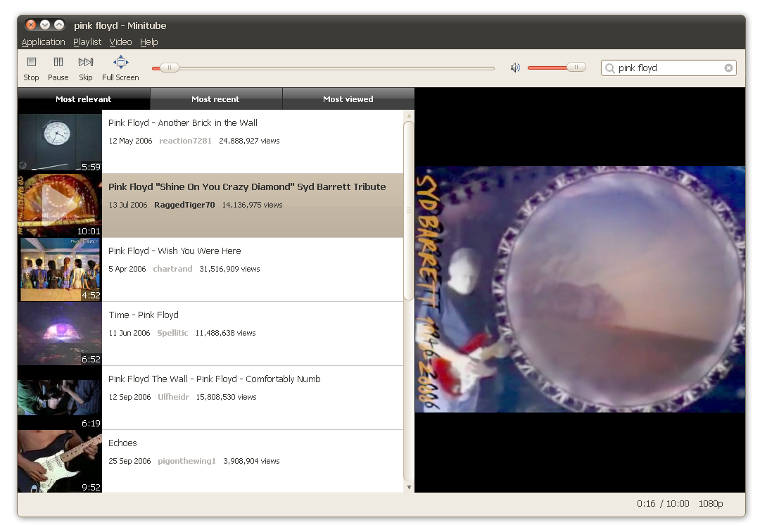Maximize the Minitube window
The width and height of the screenshot is (760, 532).
click(58, 25)
